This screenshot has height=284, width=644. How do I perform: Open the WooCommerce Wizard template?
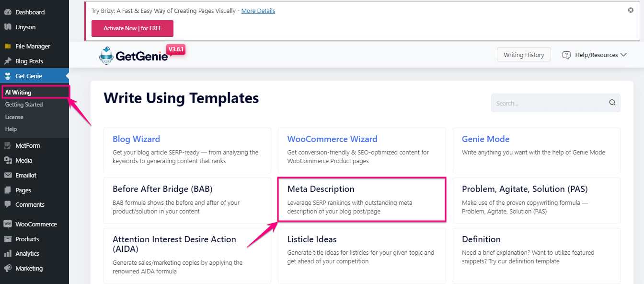pos(362,150)
